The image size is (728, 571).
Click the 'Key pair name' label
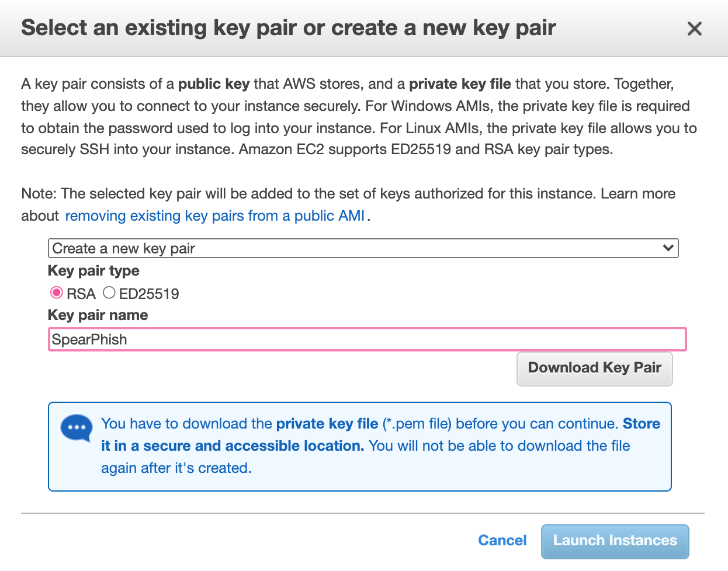(x=98, y=315)
